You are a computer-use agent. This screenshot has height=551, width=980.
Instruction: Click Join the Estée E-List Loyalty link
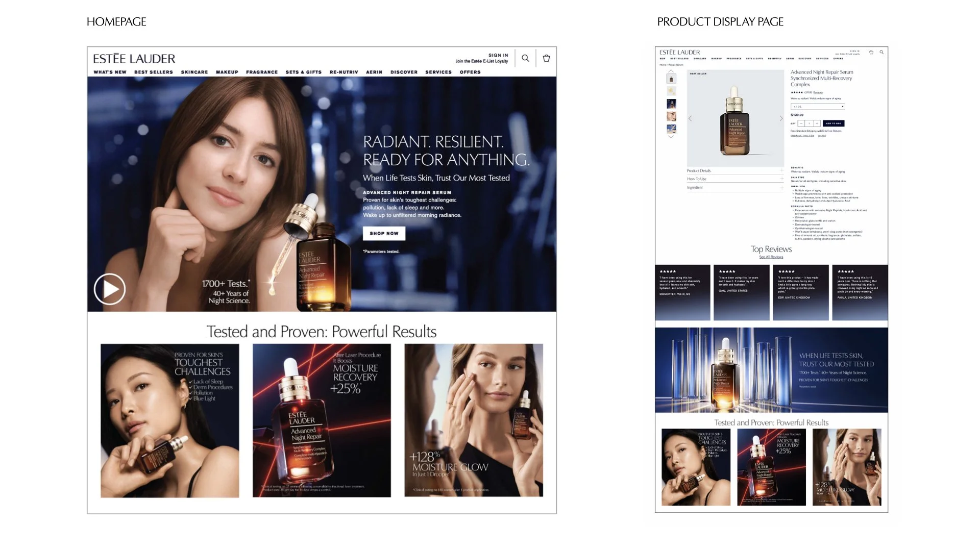click(x=482, y=61)
